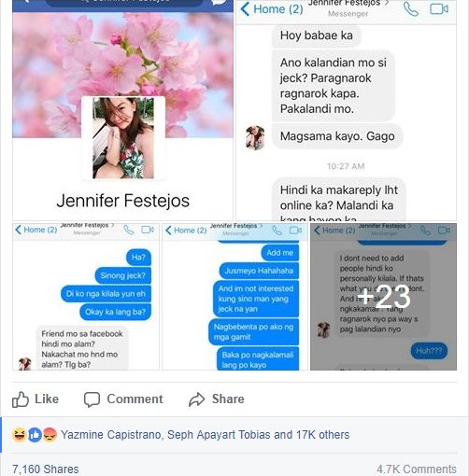Open Jennifer Festejos profile picture
This screenshot has width=469, height=476.
[123, 138]
